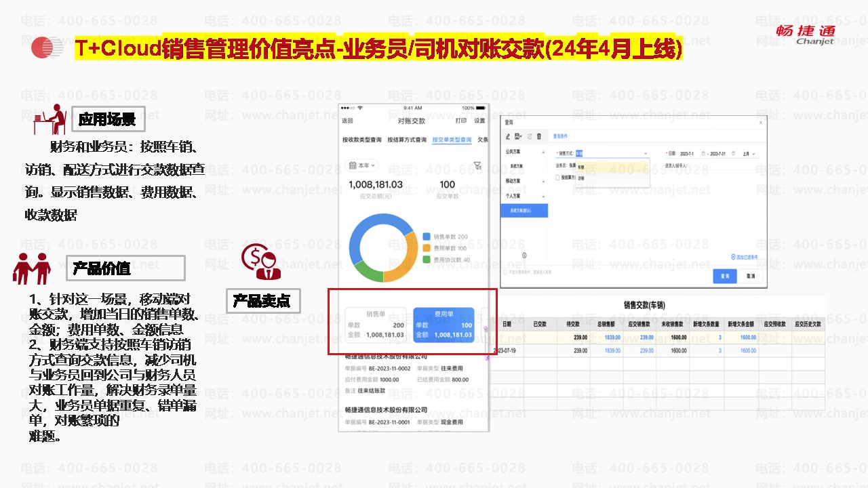The width and height of the screenshot is (868, 488).
Task: Click the trash delete icon in query dialog
Action: tap(539, 136)
